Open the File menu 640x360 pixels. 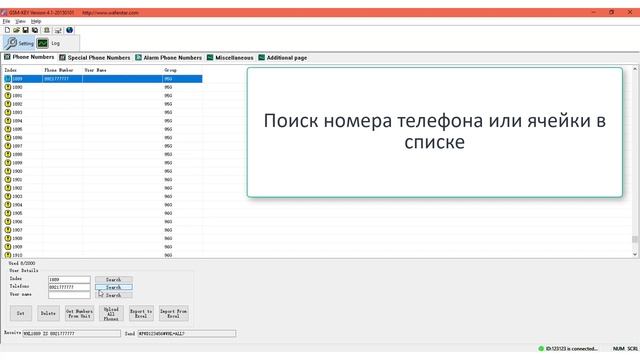(7, 21)
